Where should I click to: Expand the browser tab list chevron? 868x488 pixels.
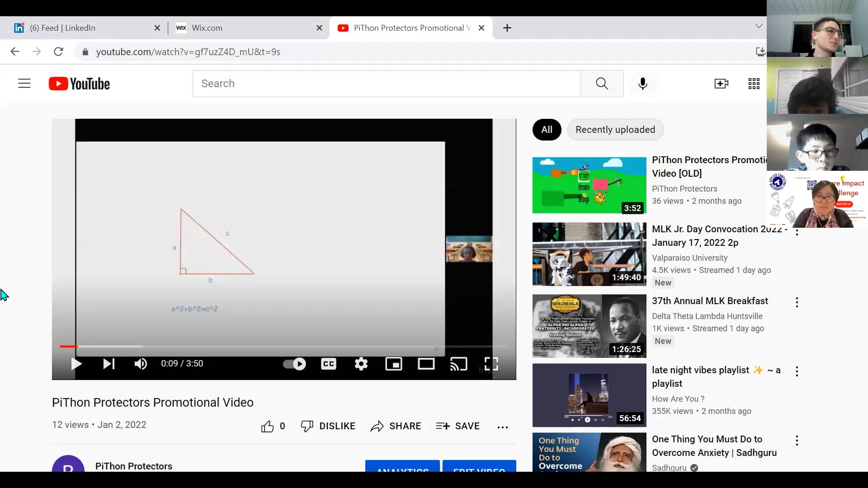[x=759, y=26]
